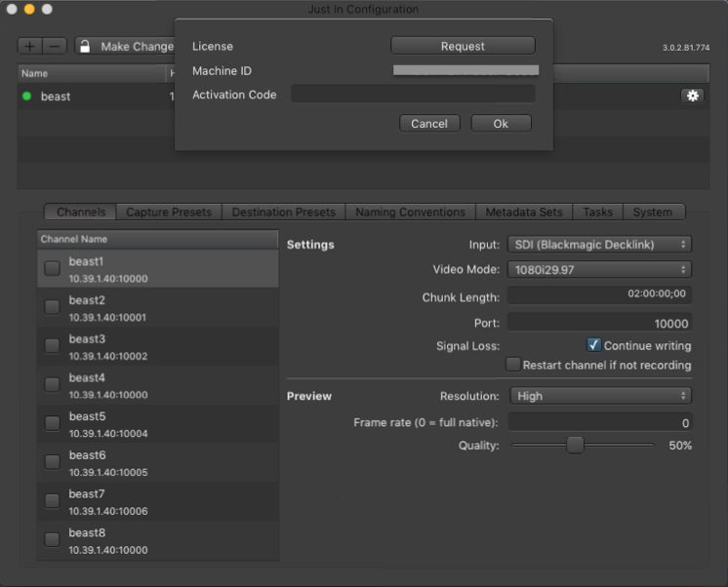The height and width of the screenshot is (587, 728).
Task: Click the Chunk Length field
Action: [x=599, y=294]
